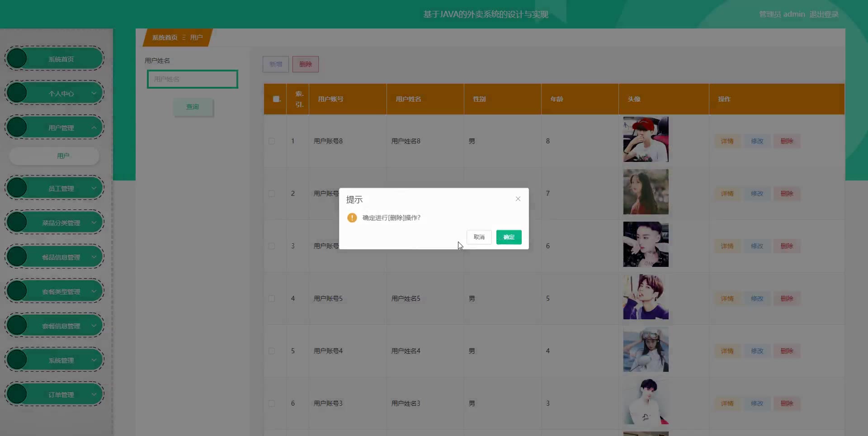This screenshot has width=868, height=436.
Task: Select the 用户 submenu item in the sidebar
Action: point(54,156)
